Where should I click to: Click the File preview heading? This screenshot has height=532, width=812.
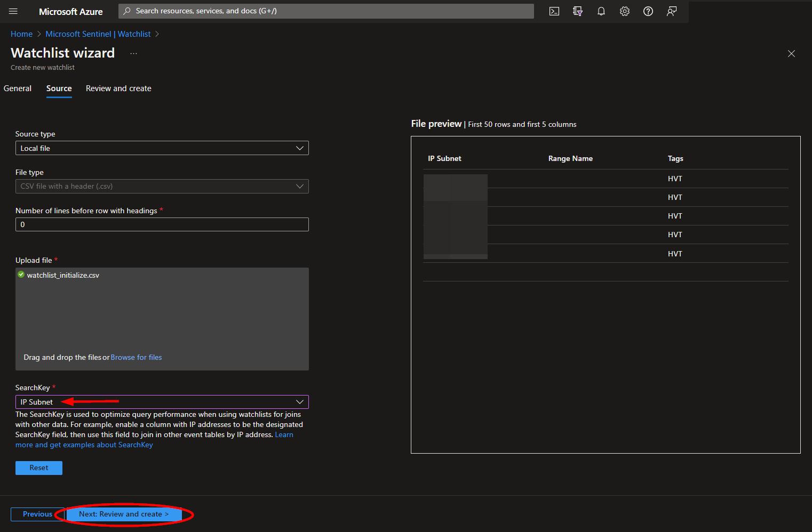coord(436,124)
